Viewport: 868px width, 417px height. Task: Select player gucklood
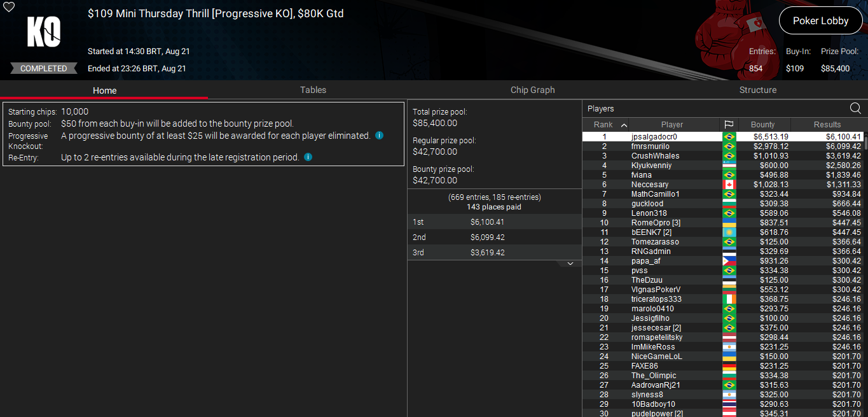722,204
